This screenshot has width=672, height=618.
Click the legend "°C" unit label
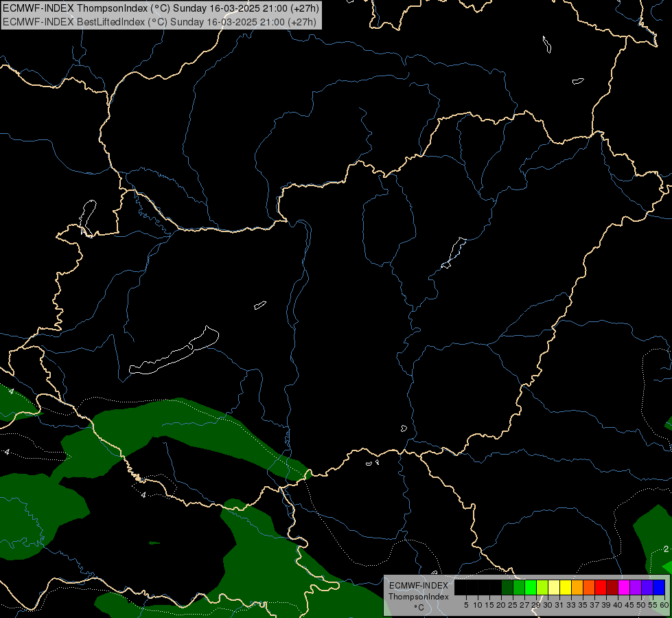coord(419,608)
